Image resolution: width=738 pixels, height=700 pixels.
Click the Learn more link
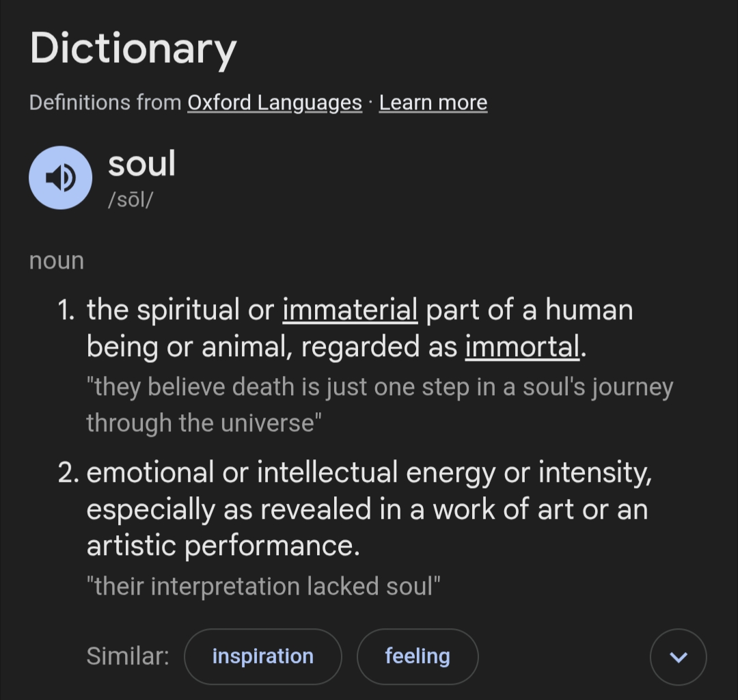[x=433, y=103]
